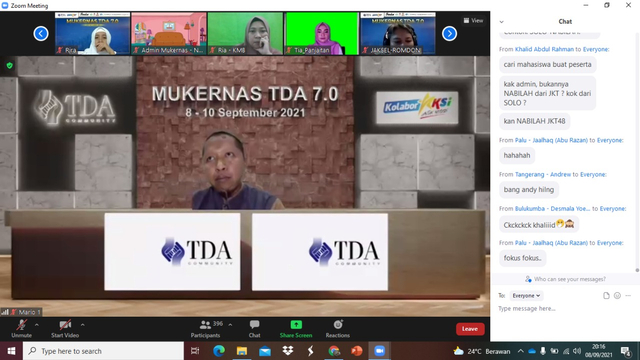Open weather widget showing 24°C Berawan
This screenshot has width=640, height=360.
pos(482,351)
